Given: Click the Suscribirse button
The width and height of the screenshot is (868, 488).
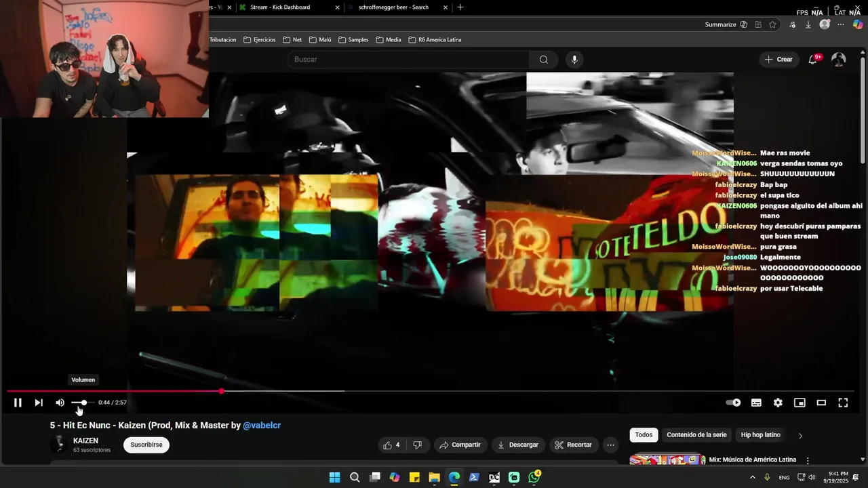Looking at the screenshot, I should click(146, 445).
